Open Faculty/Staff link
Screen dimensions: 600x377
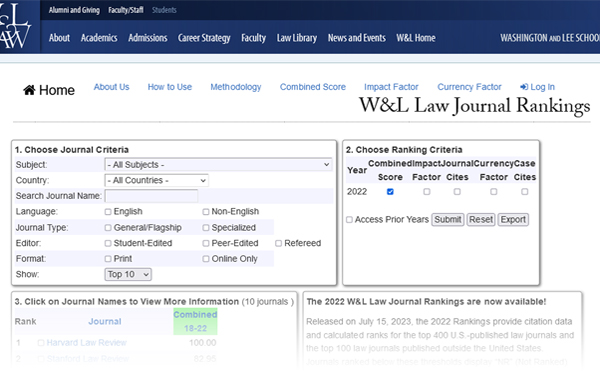tap(126, 10)
